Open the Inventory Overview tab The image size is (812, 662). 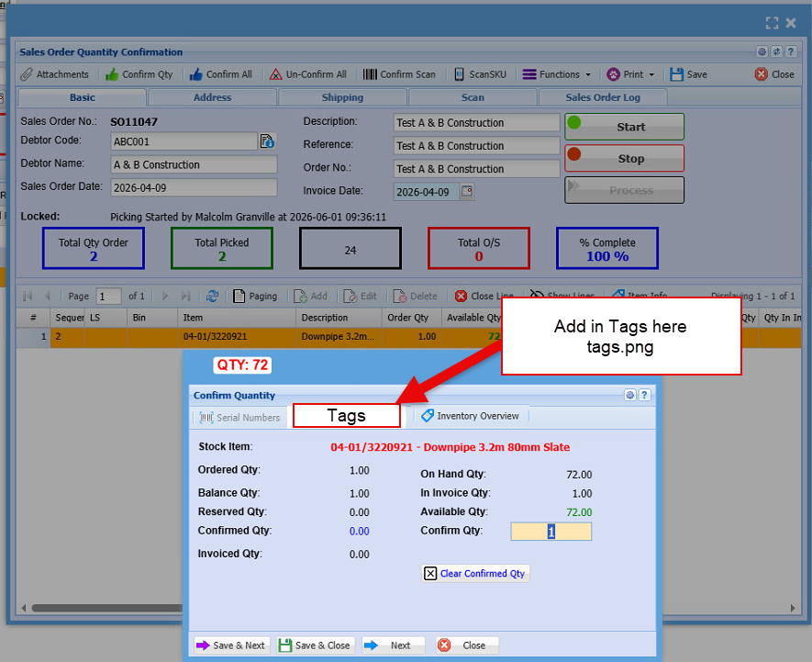470,416
